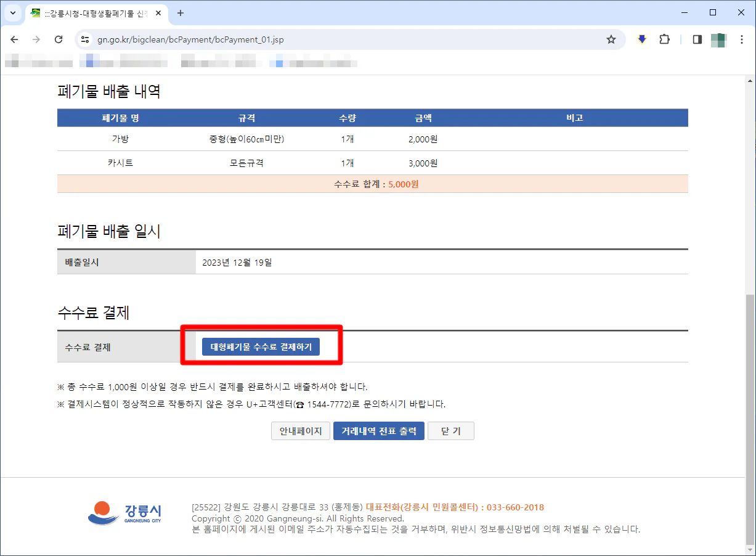Open the profile avatar icon
This screenshot has width=756, height=556.
718,39
